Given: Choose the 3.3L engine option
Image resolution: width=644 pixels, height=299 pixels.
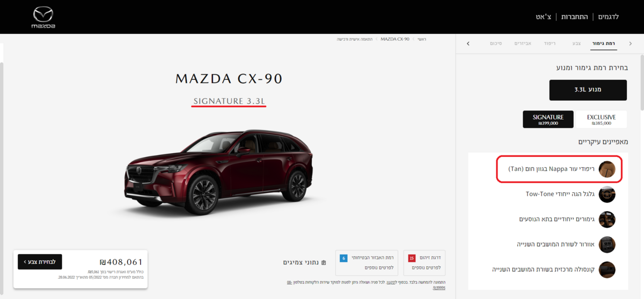Looking at the screenshot, I should click(588, 90).
